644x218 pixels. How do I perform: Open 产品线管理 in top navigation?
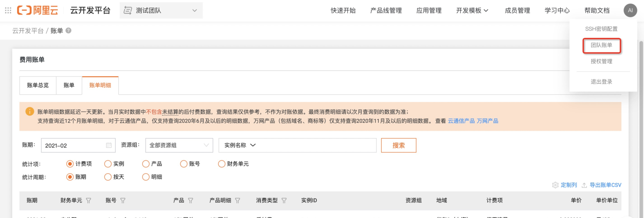click(386, 10)
